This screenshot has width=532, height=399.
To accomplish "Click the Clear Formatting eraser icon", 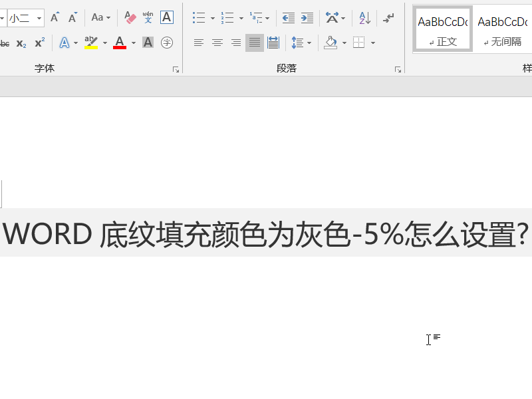I will coord(130,17).
